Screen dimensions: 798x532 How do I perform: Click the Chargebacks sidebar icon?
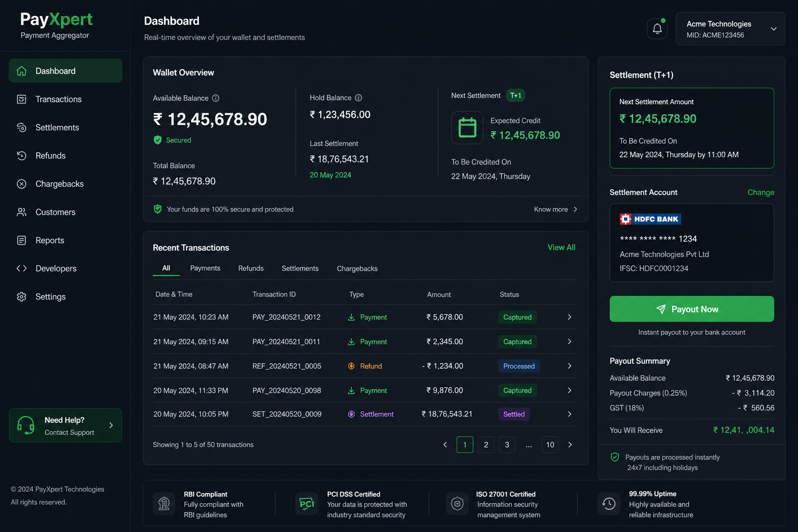tap(21, 184)
